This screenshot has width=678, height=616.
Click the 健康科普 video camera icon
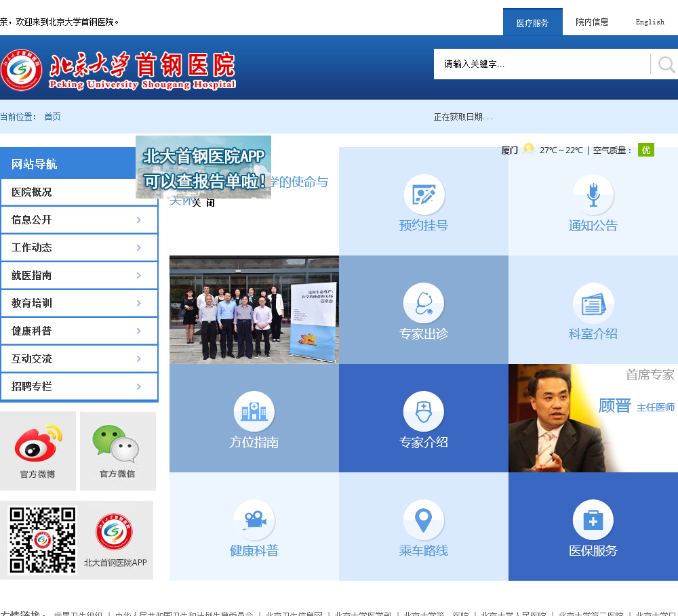point(254,520)
